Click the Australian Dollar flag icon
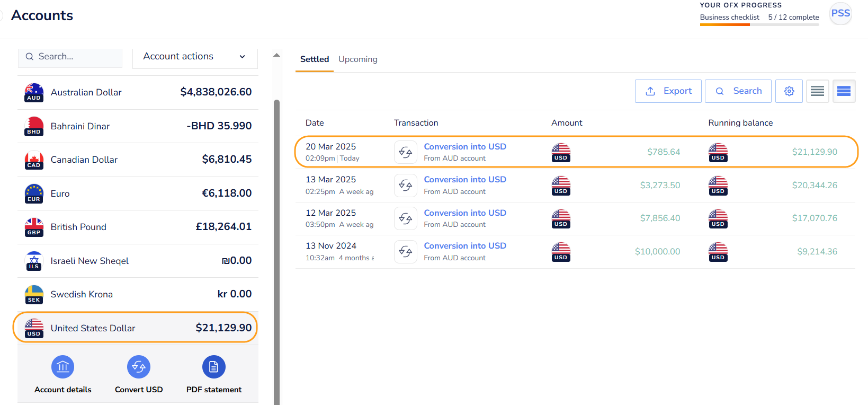 pyautogui.click(x=34, y=92)
